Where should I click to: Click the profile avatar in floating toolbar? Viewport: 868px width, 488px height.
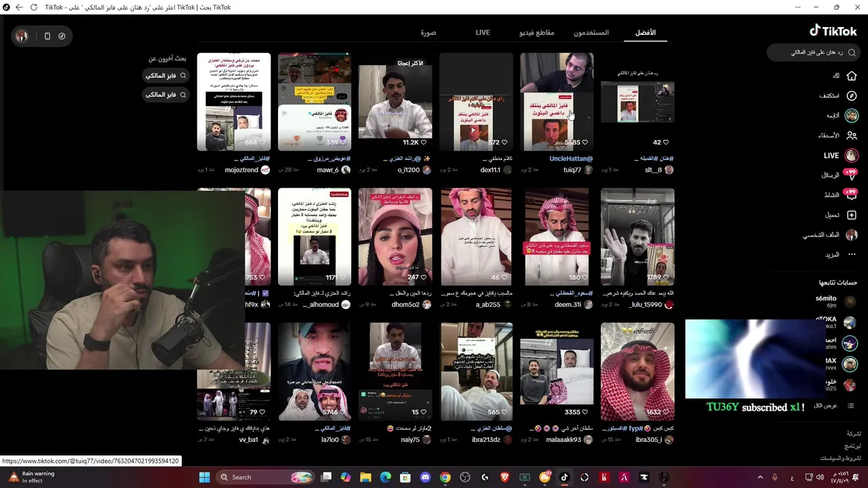click(22, 36)
